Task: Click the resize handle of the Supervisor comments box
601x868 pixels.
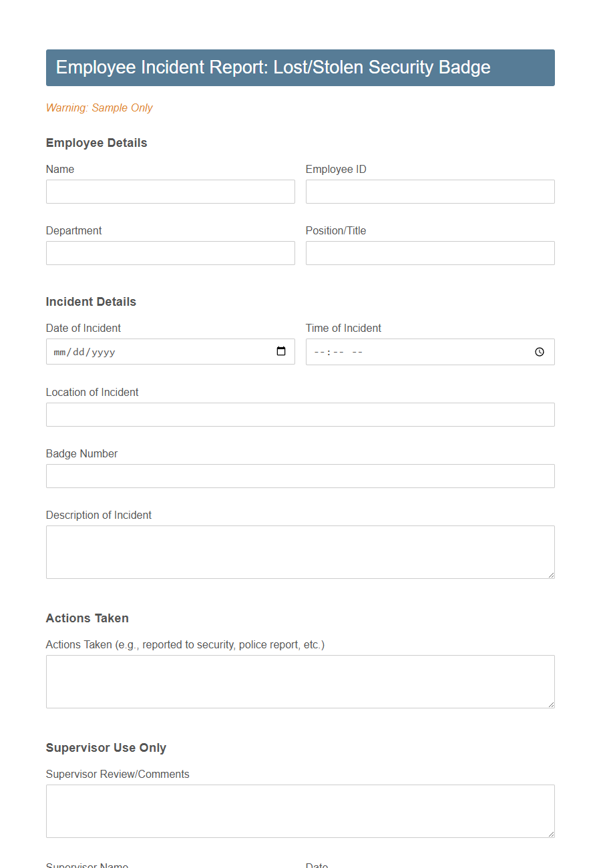Action: point(552,835)
